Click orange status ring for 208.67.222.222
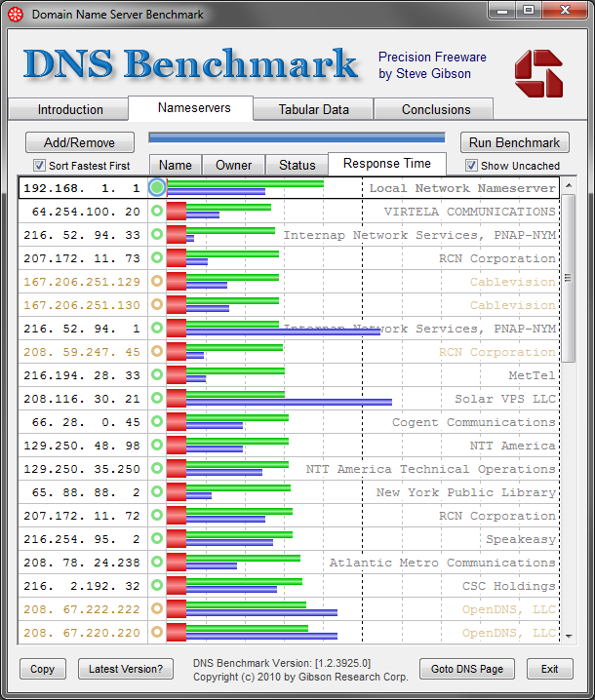Viewport: 595px width, 700px height. pyautogui.click(x=157, y=608)
